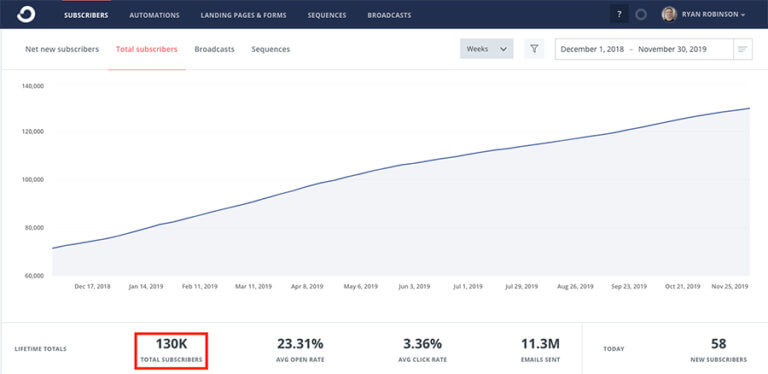Viewport: 768px width, 374px height.
Task: Click the December 1, 2018 start date
Action: [592, 49]
